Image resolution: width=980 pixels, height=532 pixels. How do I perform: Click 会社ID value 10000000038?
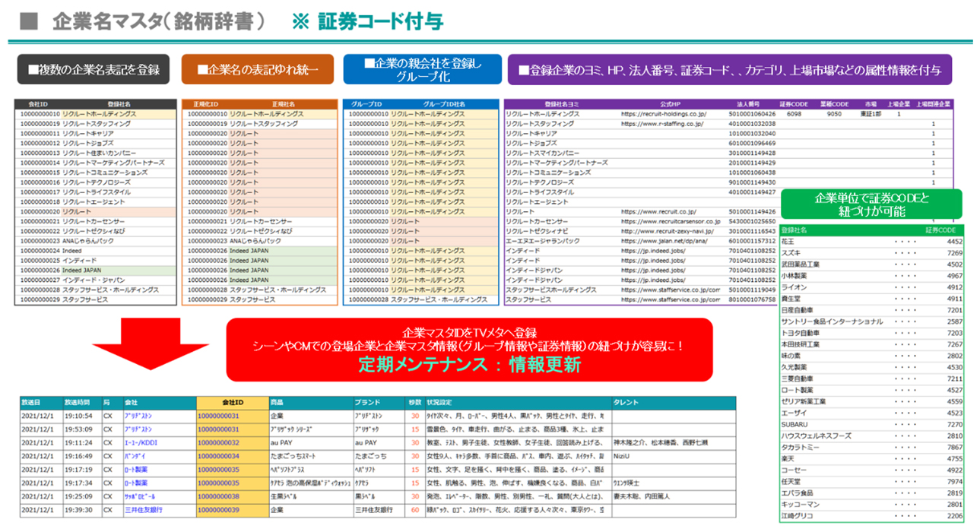(219, 496)
